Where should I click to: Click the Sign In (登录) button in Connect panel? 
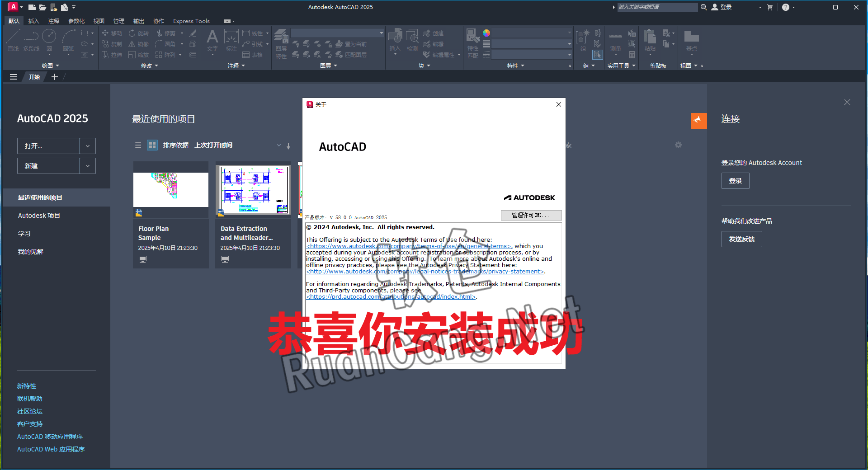coord(735,181)
